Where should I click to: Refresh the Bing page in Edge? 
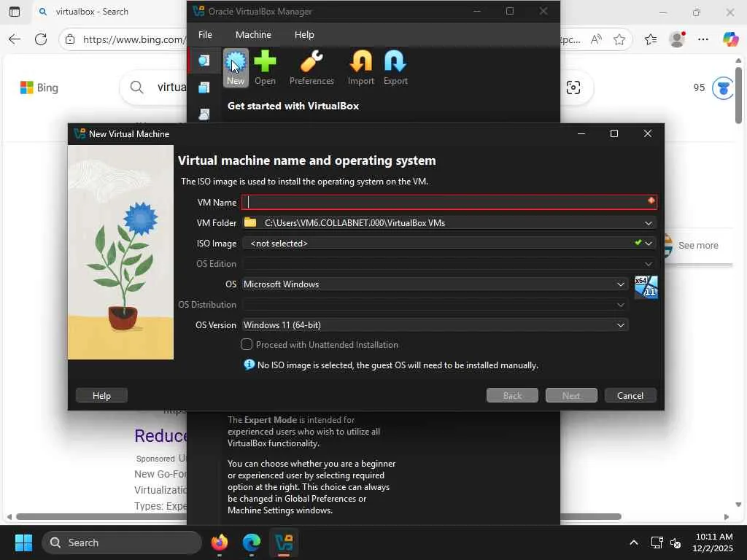point(41,39)
